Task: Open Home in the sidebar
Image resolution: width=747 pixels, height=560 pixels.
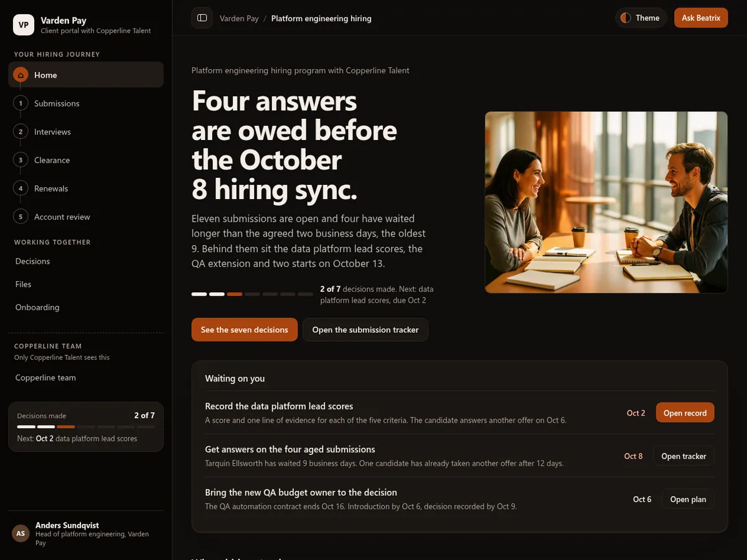Action: [86, 75]
